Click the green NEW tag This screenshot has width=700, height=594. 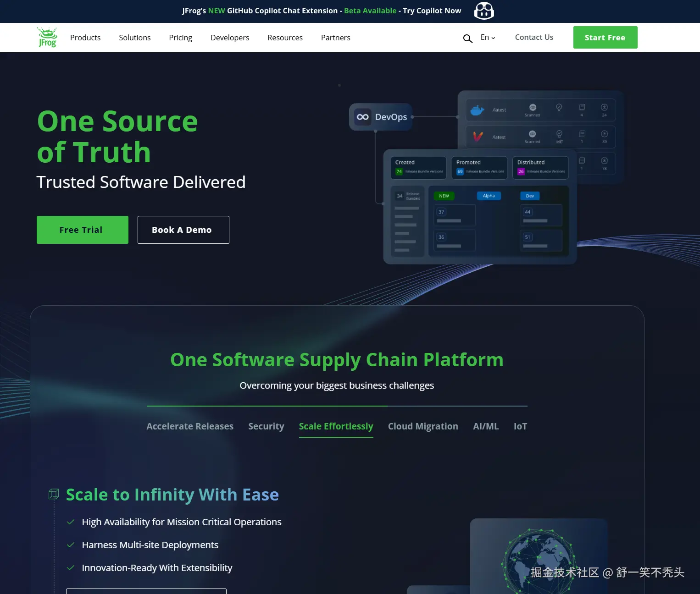tap(444, 196)
